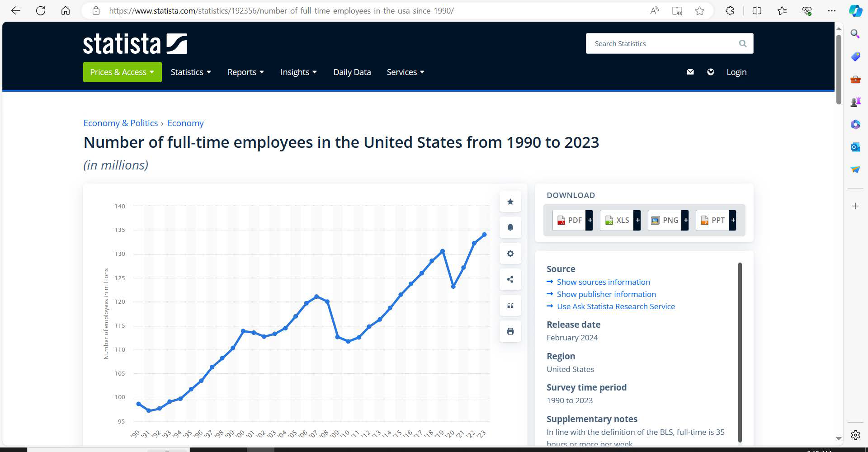Click the star favorite icon beside chart
The image size is (868, 452).
coord(510,202)
